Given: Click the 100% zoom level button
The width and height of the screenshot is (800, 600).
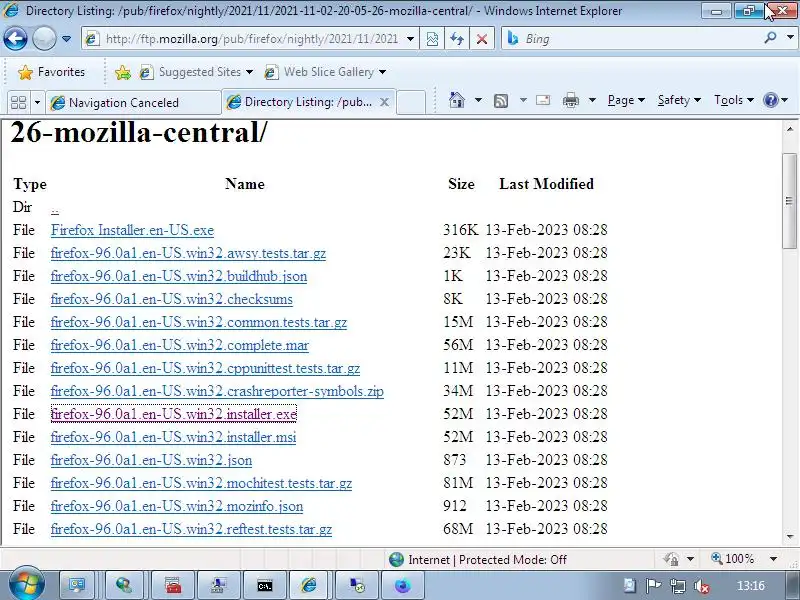Looking at the screenshot, I should click(x=733, y=559).
